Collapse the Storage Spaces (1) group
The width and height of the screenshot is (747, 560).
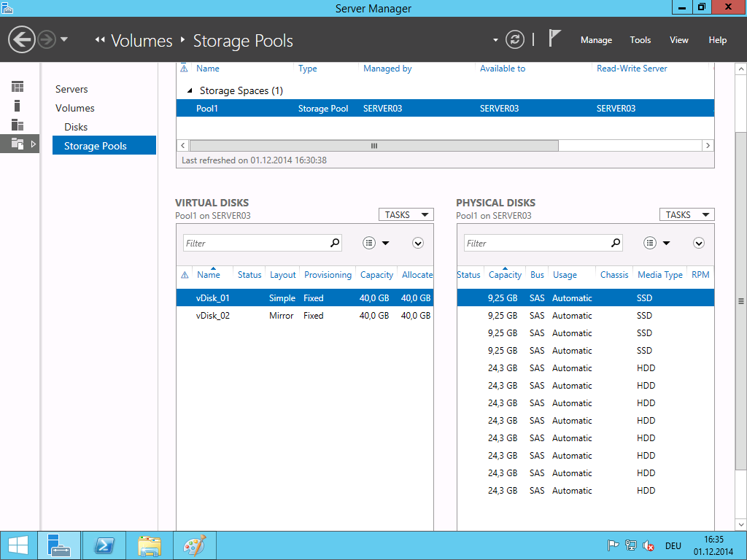click(x=190, y=90)
